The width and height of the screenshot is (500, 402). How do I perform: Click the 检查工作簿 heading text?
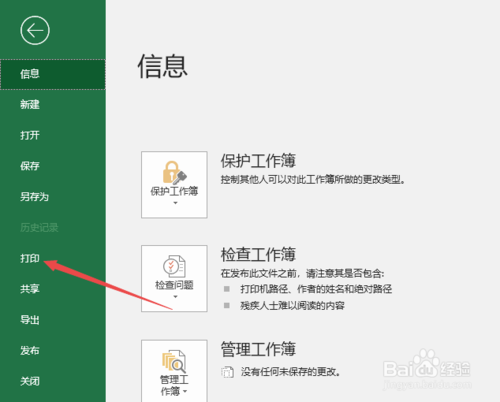click(258, 255)
